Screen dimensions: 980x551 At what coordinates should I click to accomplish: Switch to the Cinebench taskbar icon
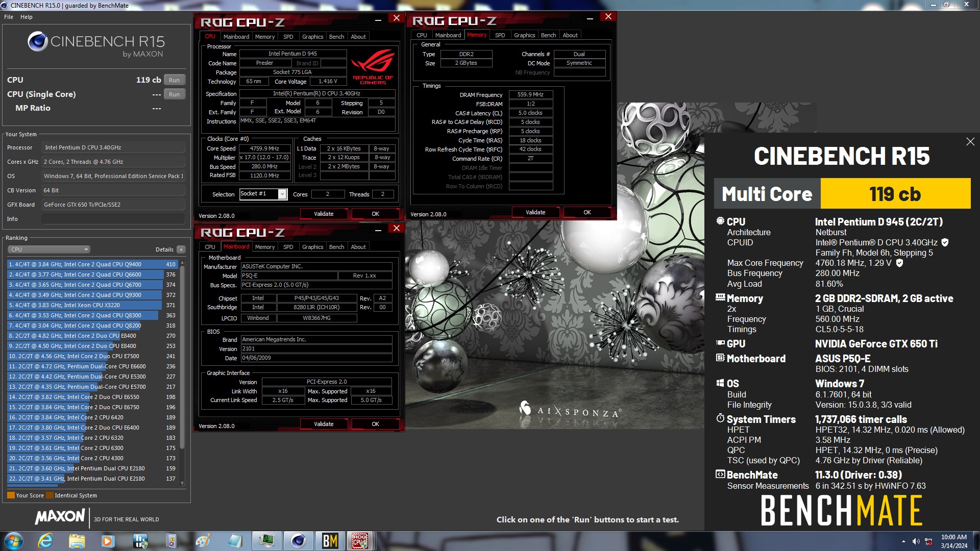tap(298, 541)
